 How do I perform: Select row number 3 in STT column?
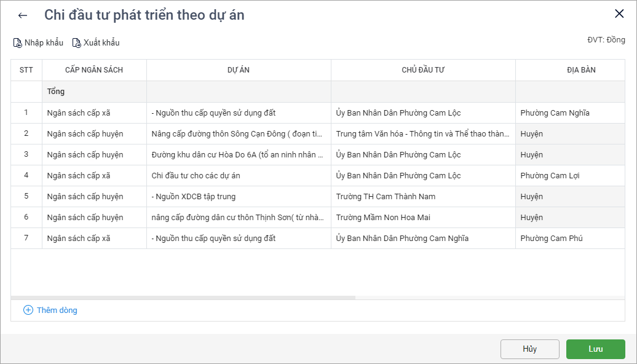pos(26,154)
